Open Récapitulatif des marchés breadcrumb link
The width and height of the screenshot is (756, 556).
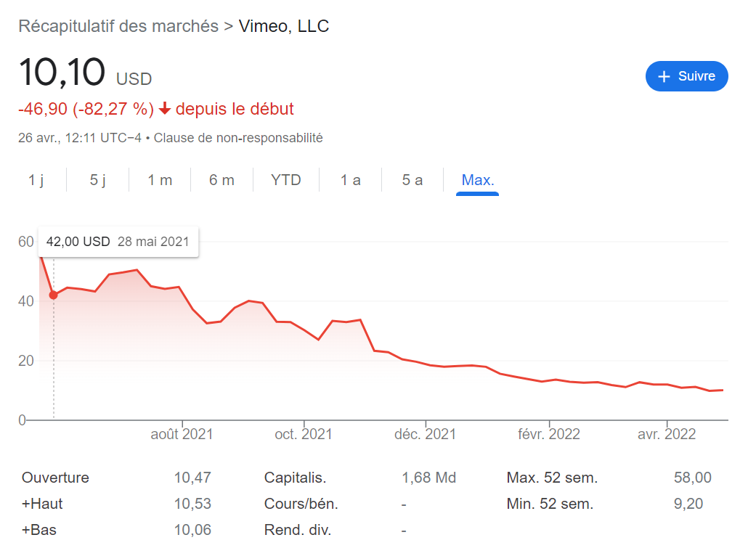(x=118, y=26)
